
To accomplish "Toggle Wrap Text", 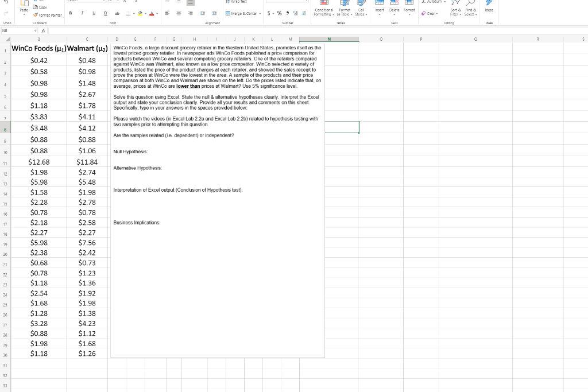I will pos(236,2).
